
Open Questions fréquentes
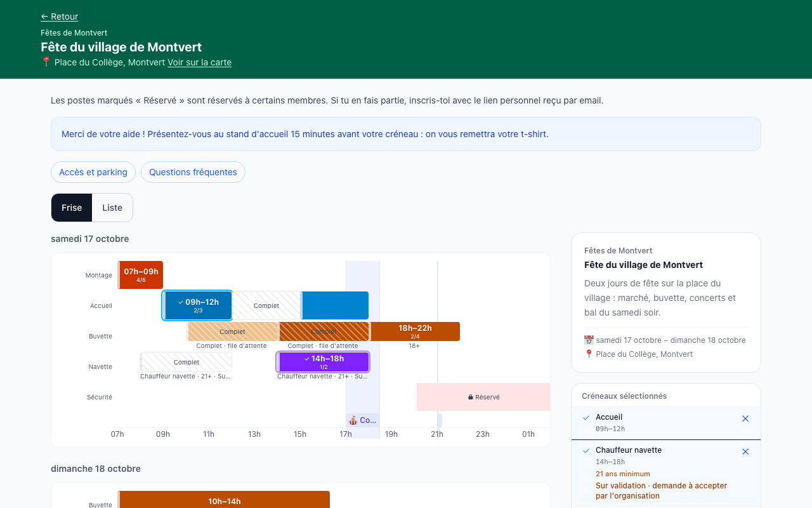point(193,172)
